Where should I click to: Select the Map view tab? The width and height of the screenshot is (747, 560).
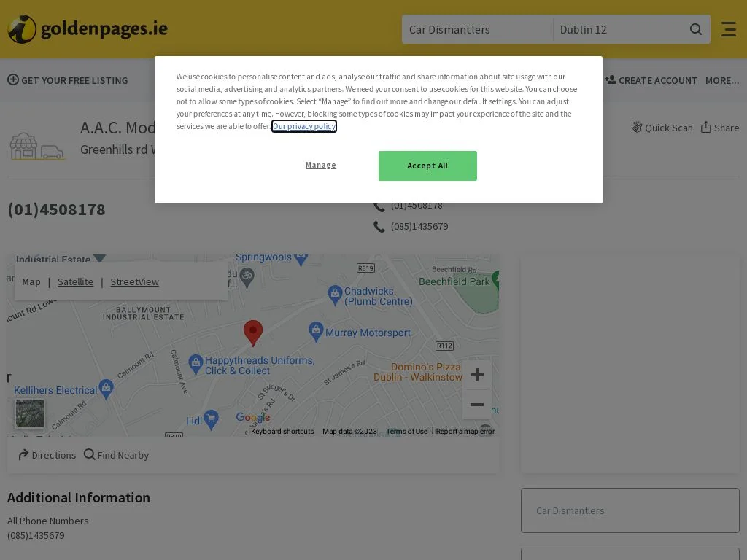coord(31,282)
